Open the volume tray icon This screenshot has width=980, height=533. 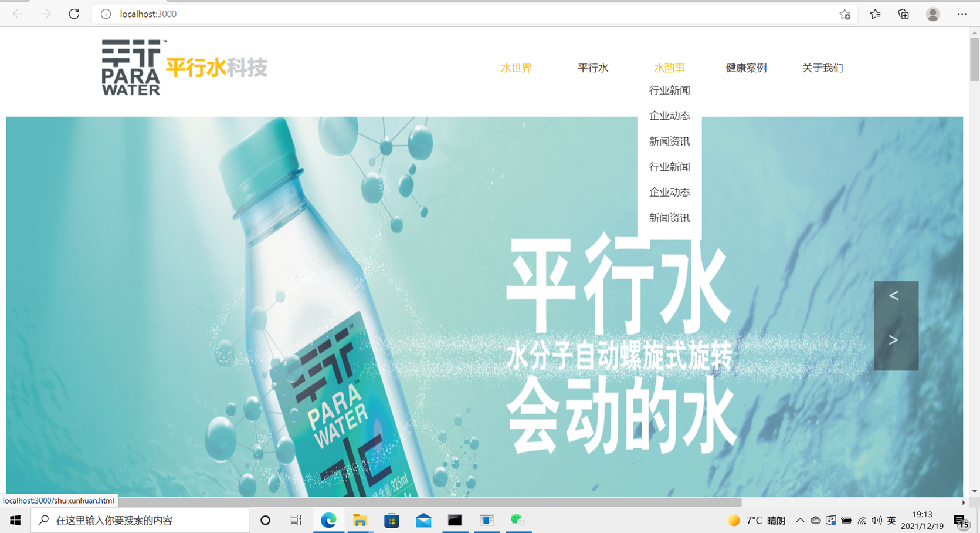point(877,520)
